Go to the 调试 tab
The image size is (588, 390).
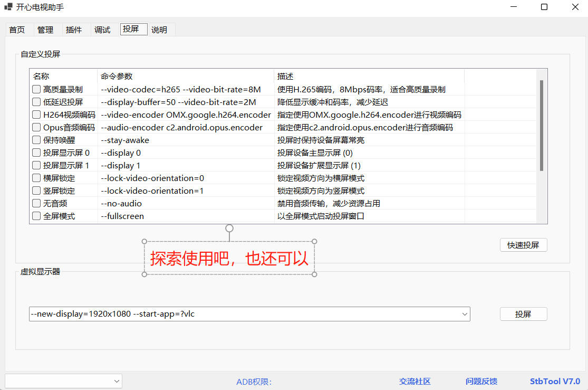[x=102, y=30]
